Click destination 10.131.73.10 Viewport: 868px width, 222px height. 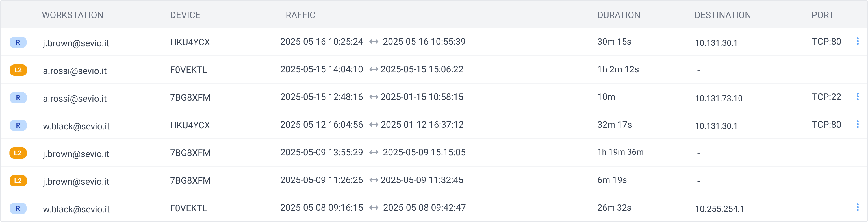click(x=719, y=98)
